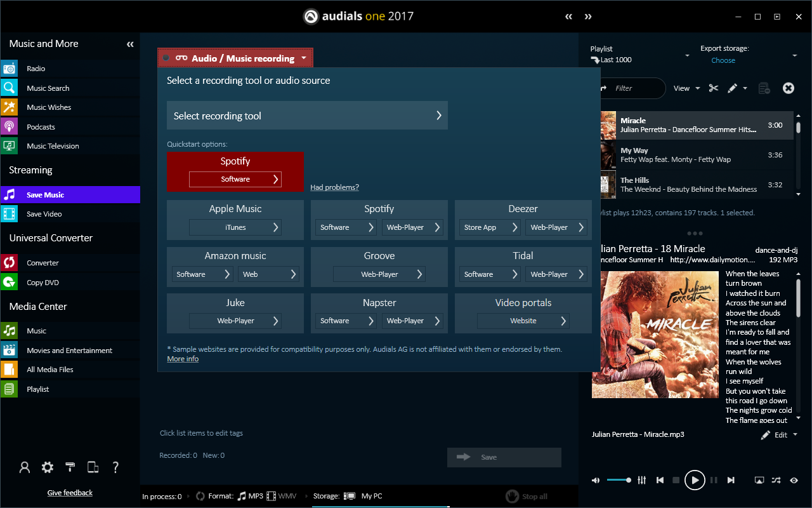
Task: Click the Groove Web-Player button
Action: click(379, 274)
